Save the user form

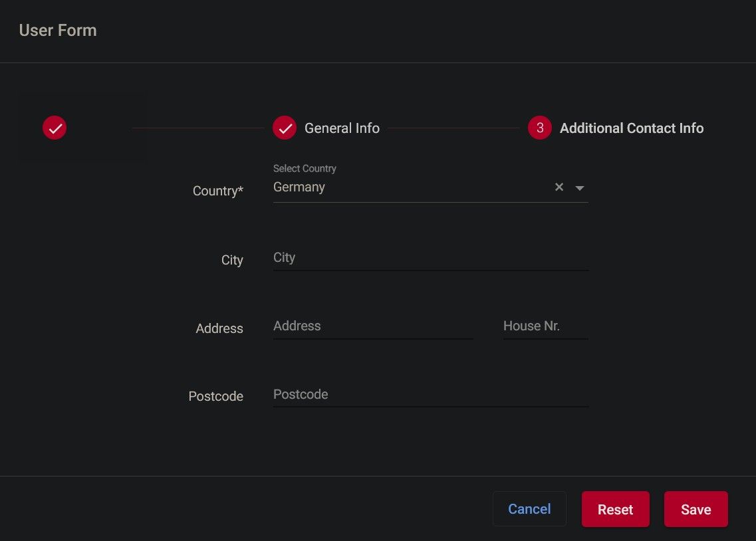(x=695, y=510)
